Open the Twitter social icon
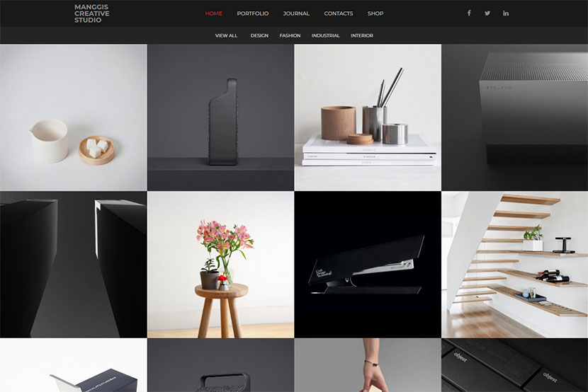588x392 pixels. [x=487, y=13]
